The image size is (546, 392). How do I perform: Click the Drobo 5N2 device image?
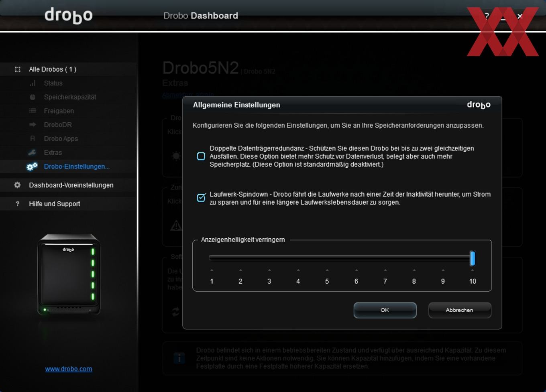[x=69, y=274]
